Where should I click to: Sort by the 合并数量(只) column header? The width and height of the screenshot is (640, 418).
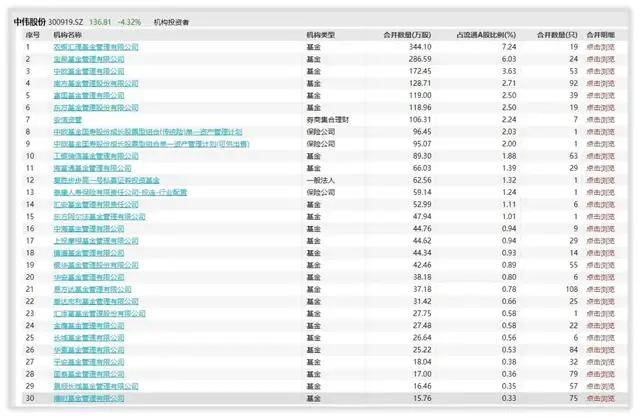tap(557, 35)
